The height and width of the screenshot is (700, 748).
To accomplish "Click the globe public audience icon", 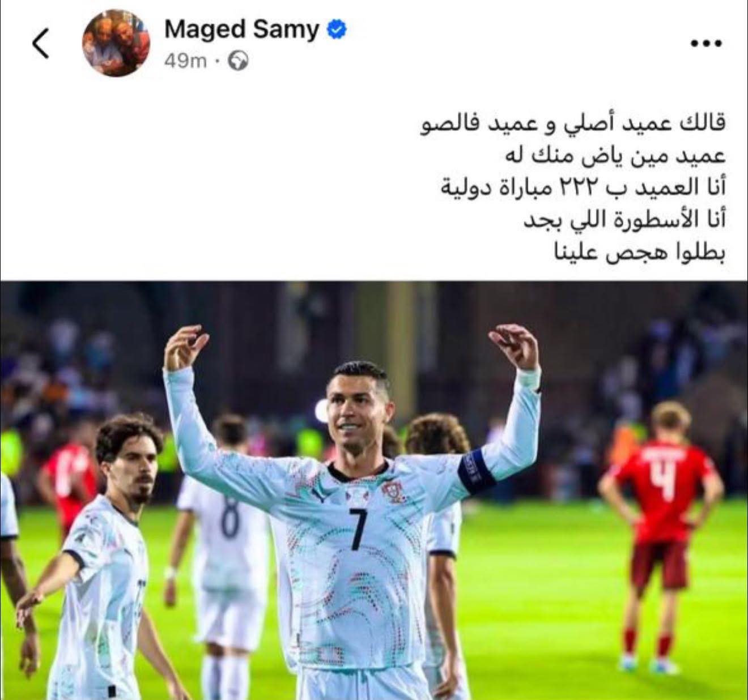I will click(238, 61).
